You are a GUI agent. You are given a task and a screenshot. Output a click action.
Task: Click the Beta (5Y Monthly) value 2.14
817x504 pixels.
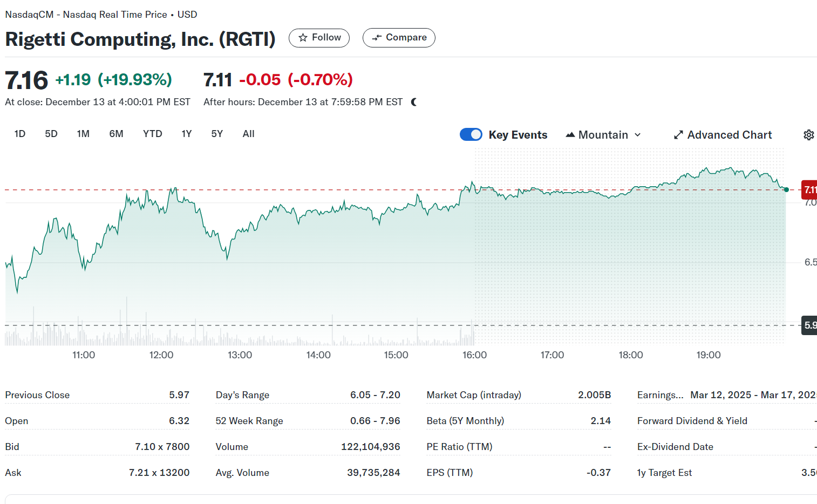[601, 421]
